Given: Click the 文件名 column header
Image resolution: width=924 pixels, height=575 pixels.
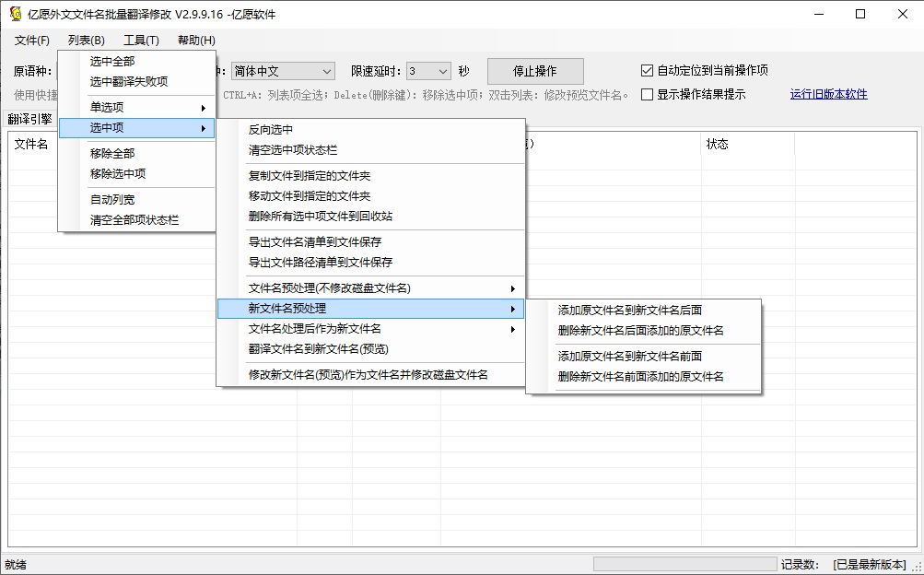Looking at the screenshot, I should coord(31,145).
